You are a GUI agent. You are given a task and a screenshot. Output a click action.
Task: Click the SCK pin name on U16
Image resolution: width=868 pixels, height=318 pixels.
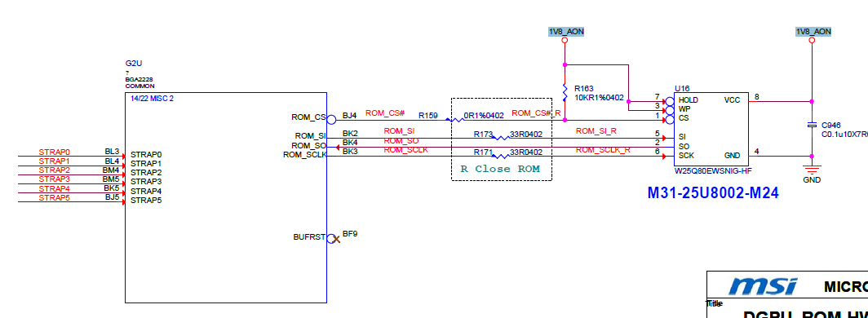point(686,156)
